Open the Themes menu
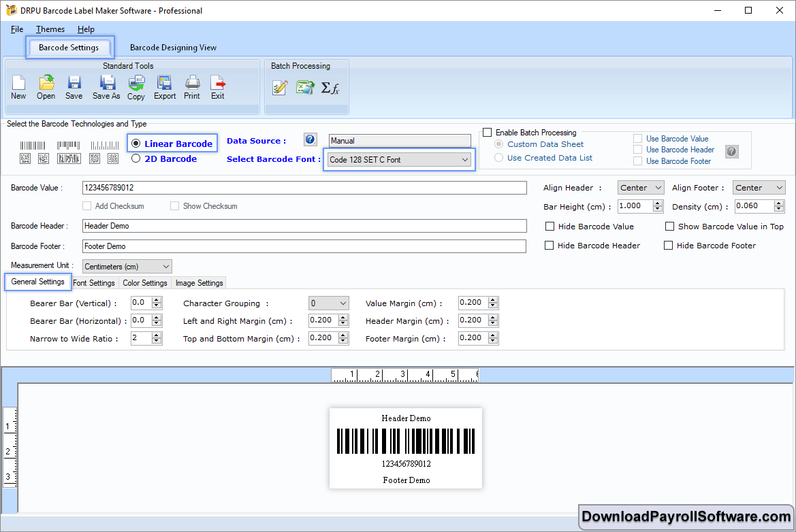The image size is (796, 532). pyautogui.click(x=50, y=29)
